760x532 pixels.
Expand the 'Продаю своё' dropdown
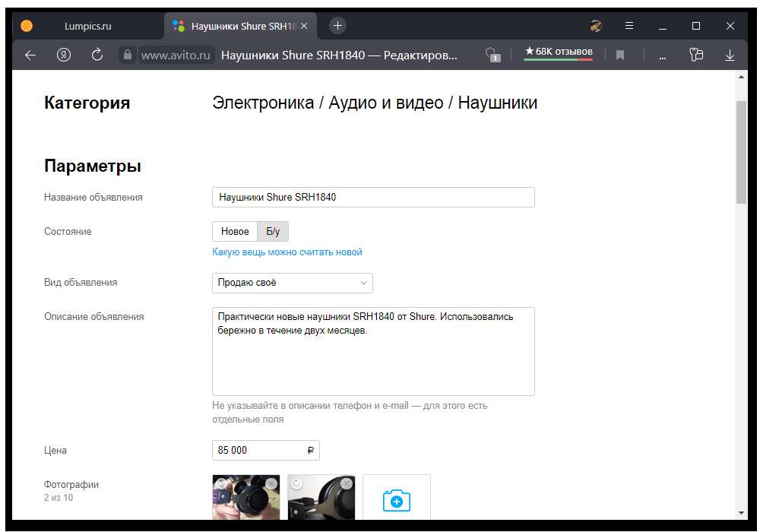[292, 283]
